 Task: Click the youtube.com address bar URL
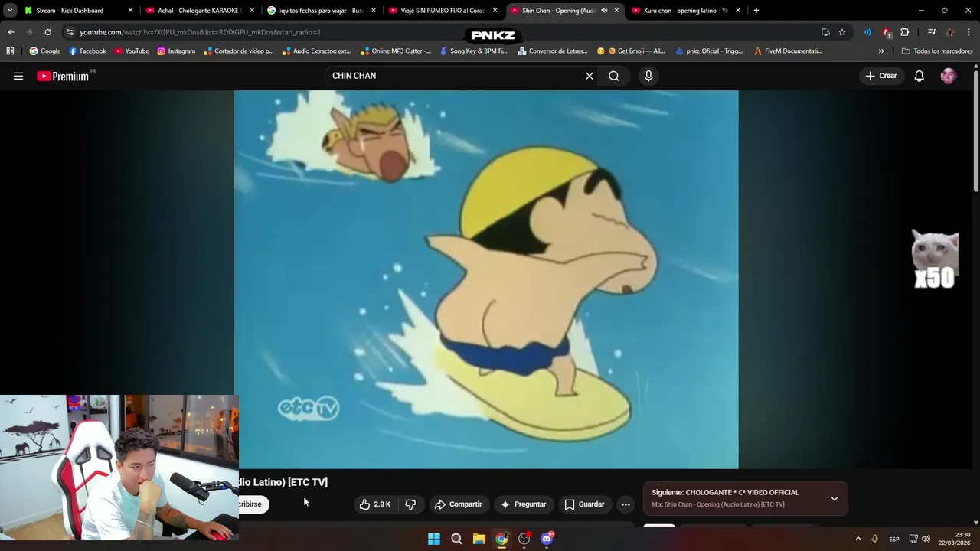tap(200, 32)
